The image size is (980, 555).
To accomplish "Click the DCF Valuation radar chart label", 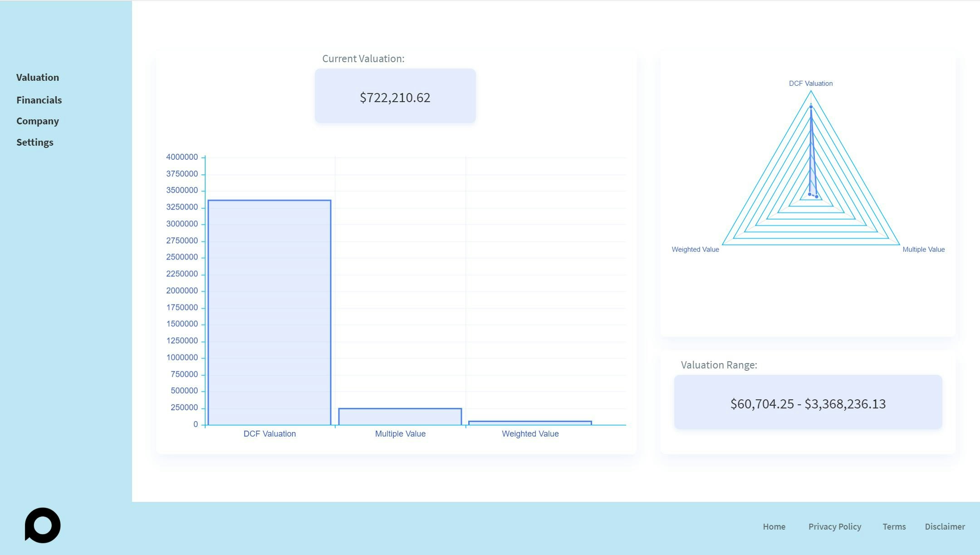I will point(810,83).
